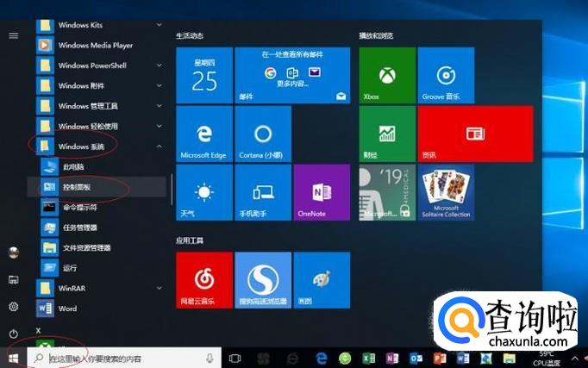Open Settings gear in Start sidebar
The width and height of the screenshot is (588, 368).
coord(13,307)
